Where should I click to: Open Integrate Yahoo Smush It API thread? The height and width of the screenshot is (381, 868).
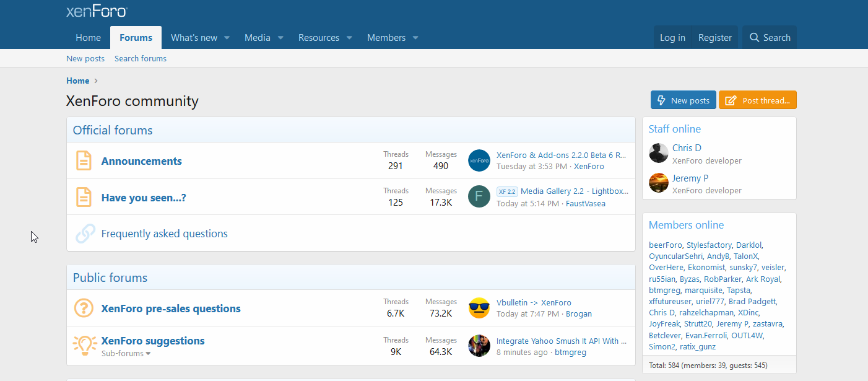pyautogui.click(x=562, y=341)
